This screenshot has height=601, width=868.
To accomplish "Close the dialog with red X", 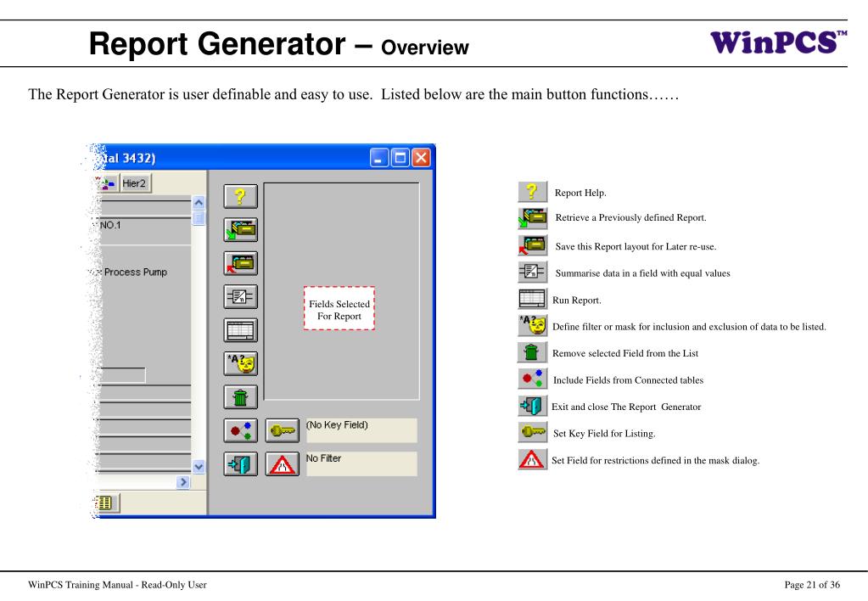I will 421,158.
